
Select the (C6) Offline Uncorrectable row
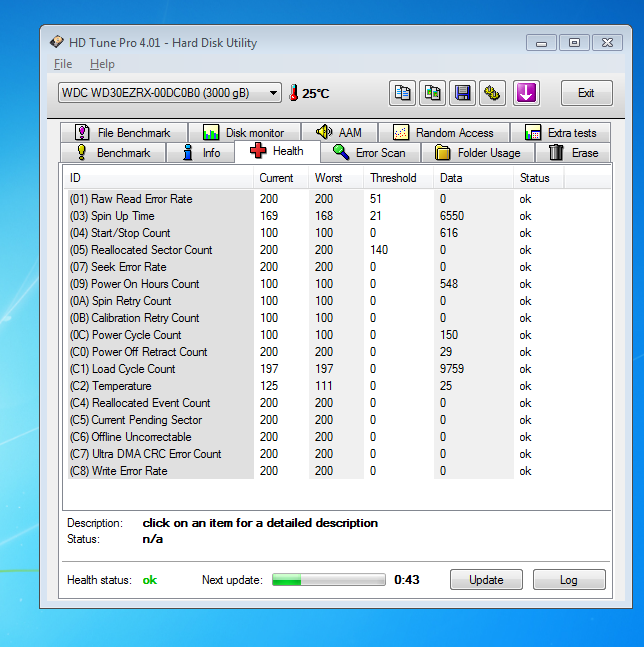coord(314,437)
